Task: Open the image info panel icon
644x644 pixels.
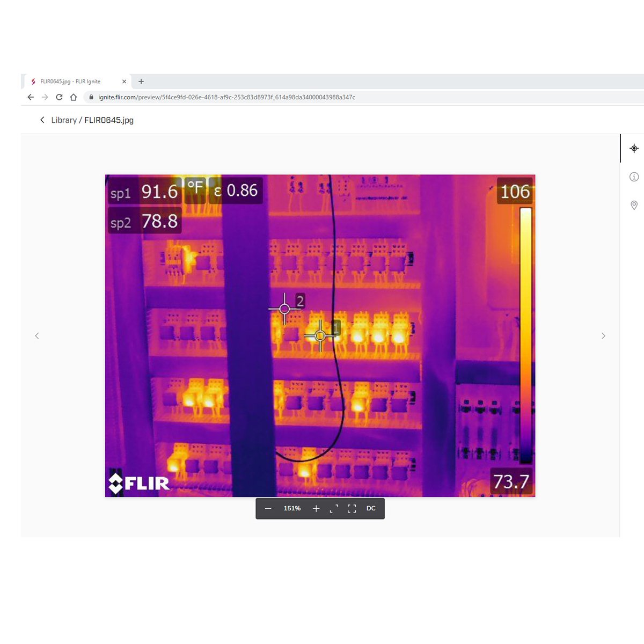Action: tap(634, 177)
